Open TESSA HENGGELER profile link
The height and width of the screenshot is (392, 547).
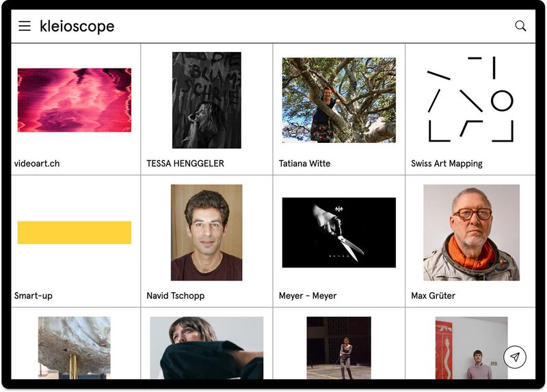(185, 164)
